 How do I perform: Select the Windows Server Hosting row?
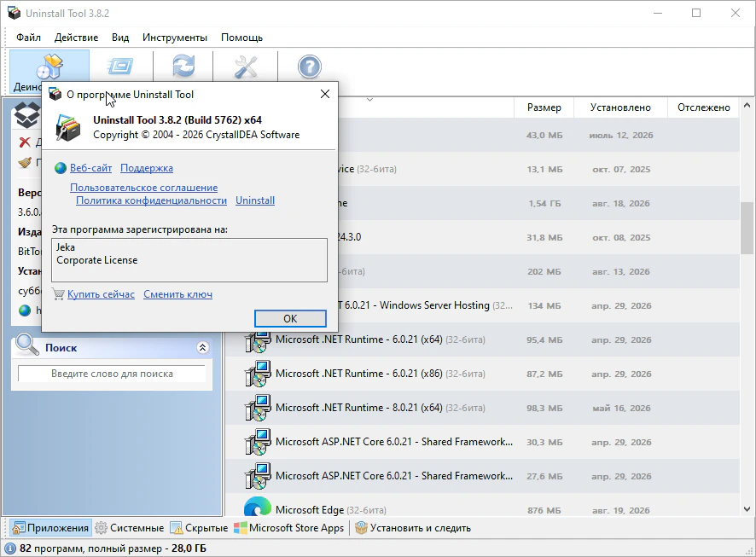[538, 305]
